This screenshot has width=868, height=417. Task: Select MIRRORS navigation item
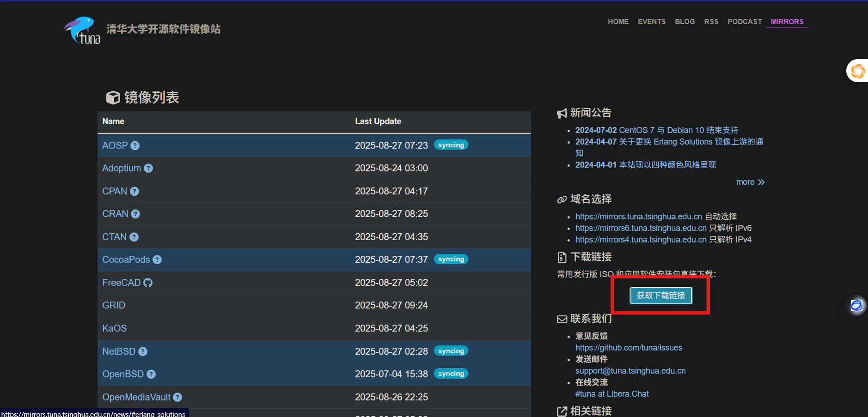(787, 22)
